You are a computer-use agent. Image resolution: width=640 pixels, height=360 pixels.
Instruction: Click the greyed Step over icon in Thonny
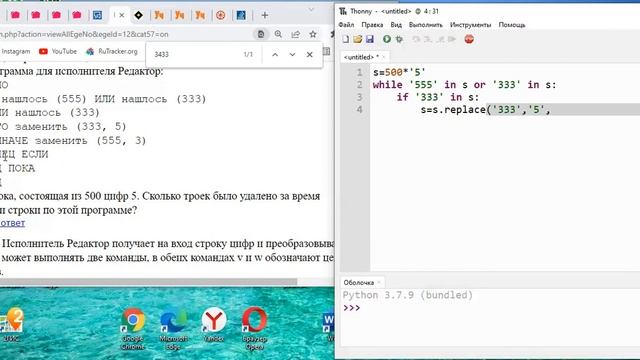pyautogui.click(x=416, y=39)
